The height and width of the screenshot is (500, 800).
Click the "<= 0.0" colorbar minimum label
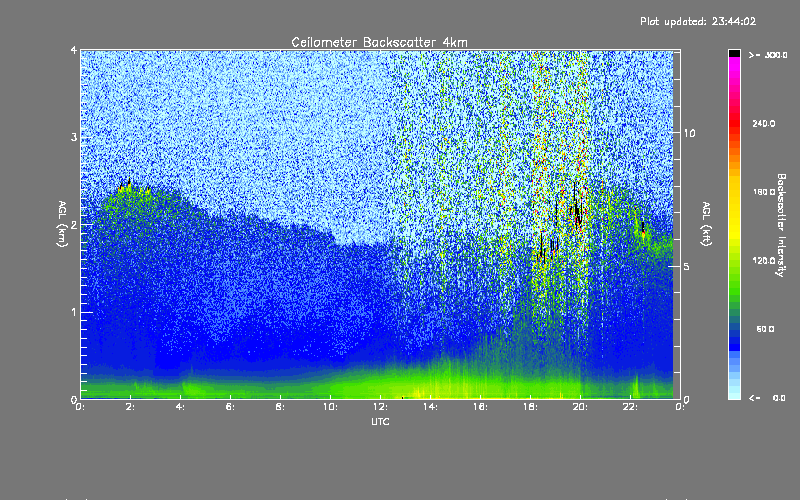click(x=768, y=398)
